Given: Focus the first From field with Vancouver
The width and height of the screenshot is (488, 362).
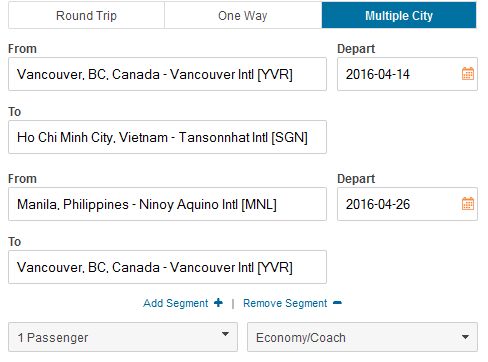Looking at the screenshot, I should pos(167,74).
